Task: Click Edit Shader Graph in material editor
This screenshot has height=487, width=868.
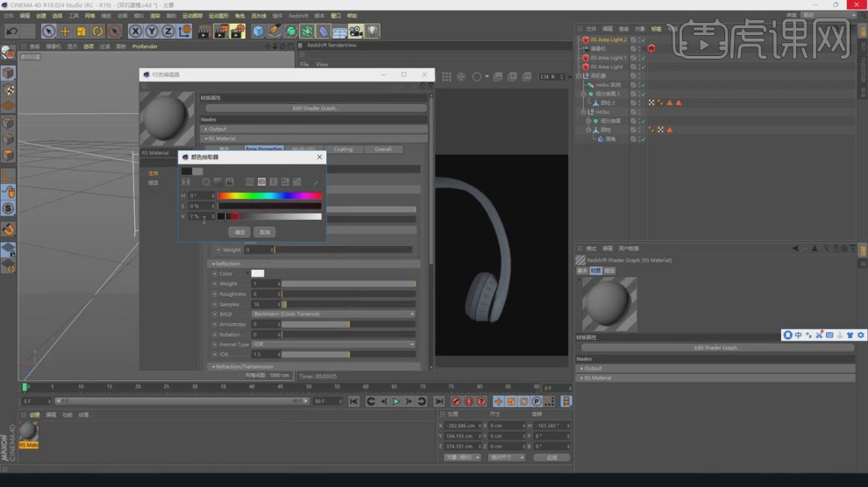Action: (x=316, y=109)
